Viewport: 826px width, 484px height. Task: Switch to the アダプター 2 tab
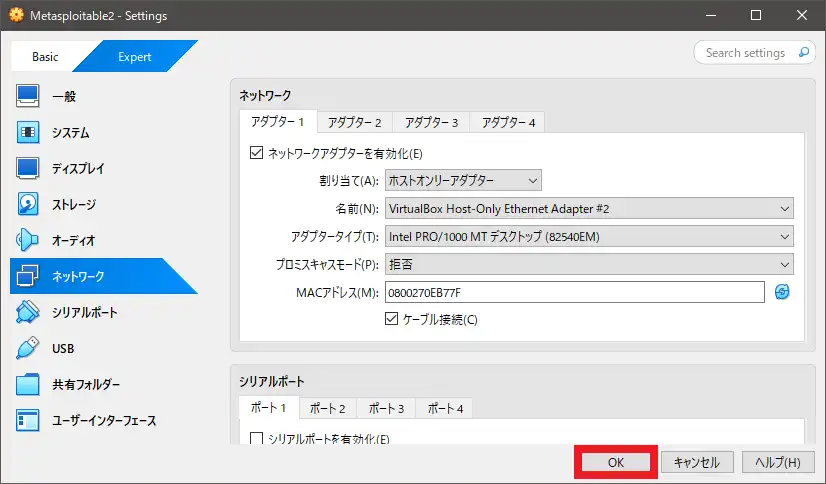(x=356, y=122)
